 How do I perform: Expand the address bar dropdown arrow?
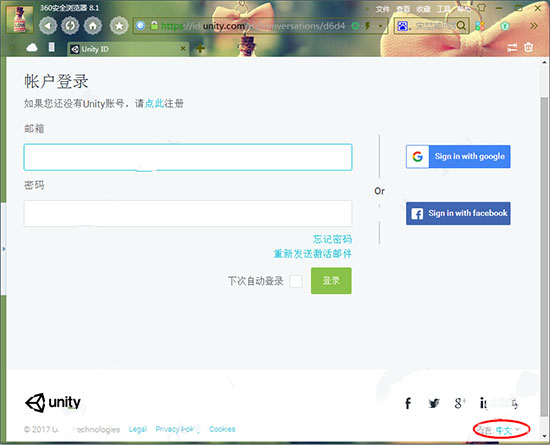pos(380,26)
